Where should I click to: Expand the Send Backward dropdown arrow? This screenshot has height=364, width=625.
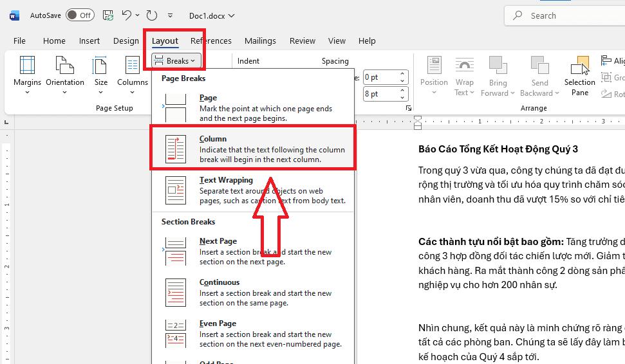557,93
